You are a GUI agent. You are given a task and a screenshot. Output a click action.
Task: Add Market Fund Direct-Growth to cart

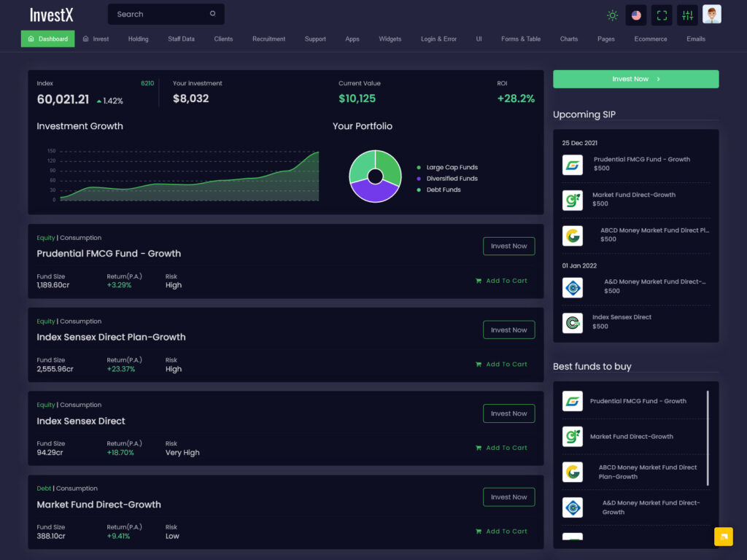pos(502,532)
